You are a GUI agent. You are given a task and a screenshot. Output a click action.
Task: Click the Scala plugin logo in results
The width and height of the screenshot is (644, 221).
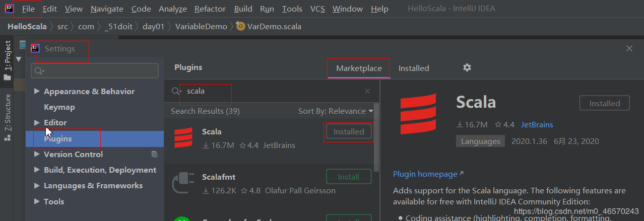pos(183,138)
